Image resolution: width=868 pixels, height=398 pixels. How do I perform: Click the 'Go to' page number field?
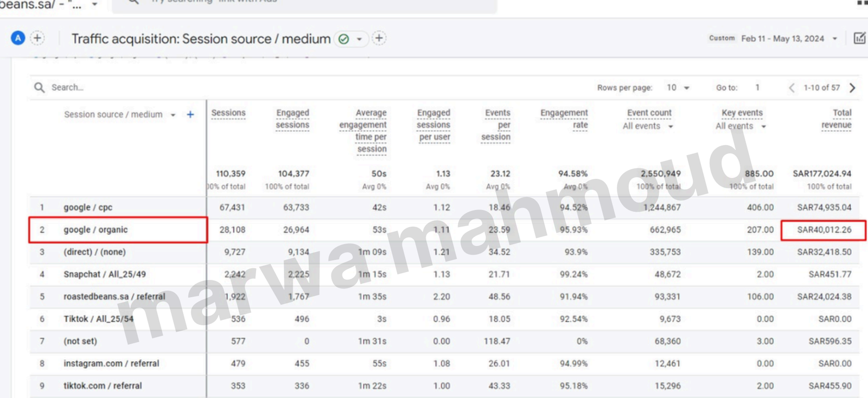(757, 87)
